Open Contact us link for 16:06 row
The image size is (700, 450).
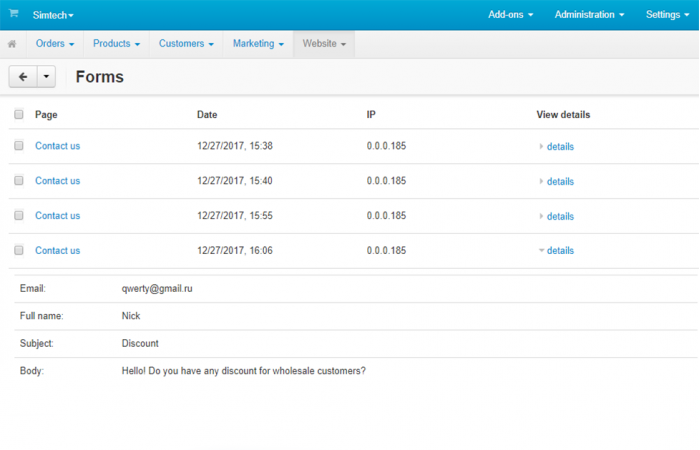[x=58, y=250]
